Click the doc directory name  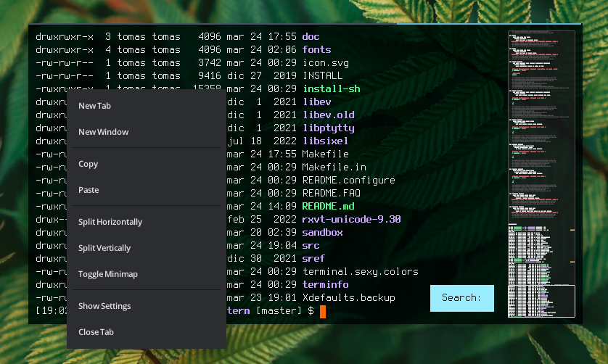coord(311,37)
